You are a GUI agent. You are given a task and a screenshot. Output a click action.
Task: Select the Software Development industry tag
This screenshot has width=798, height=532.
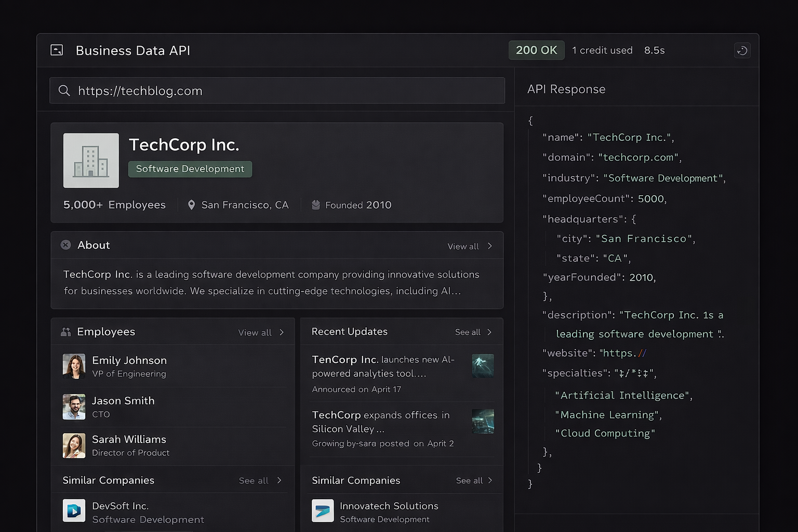point(190,168)
